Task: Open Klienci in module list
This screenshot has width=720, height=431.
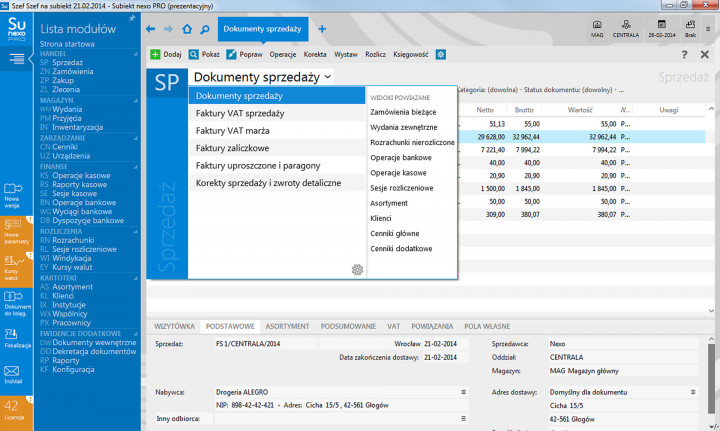Action: pyautogui.click(x=64, y=297)
